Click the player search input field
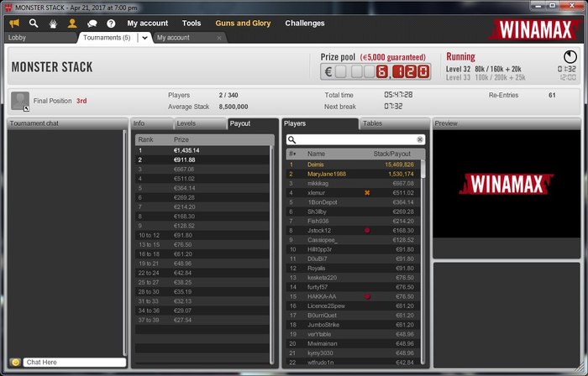The image size is (588, 376). [355, 139]
